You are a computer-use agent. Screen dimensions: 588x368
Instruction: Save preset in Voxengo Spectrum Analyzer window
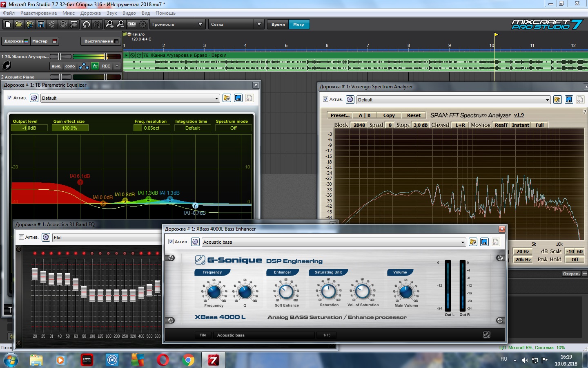point(569,99)
